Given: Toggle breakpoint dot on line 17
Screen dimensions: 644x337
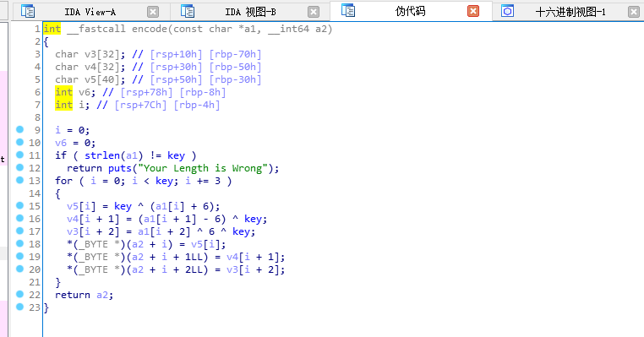Looking at the screenshot, I should (x=19, y=231).
